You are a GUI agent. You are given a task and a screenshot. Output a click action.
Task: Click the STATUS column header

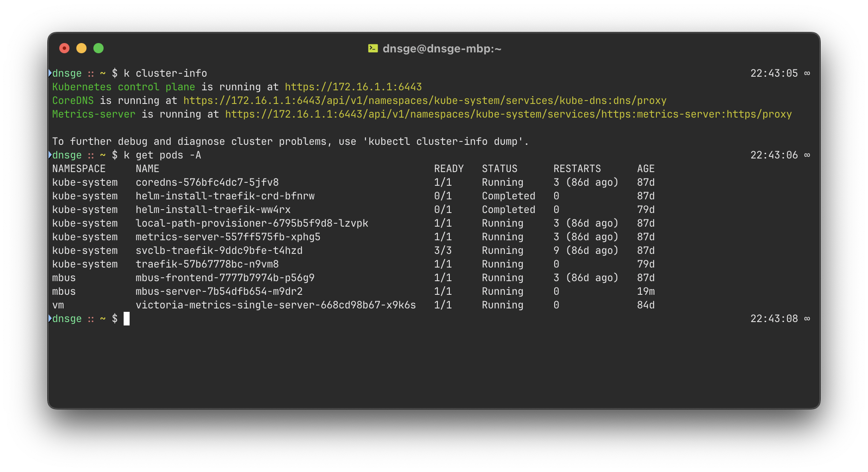(500, 168)
